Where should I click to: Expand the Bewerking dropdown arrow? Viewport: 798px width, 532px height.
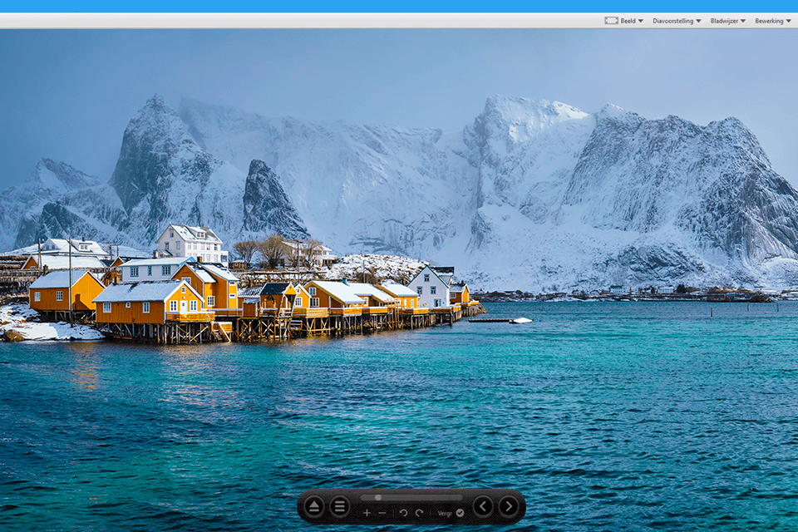point(787,21)
